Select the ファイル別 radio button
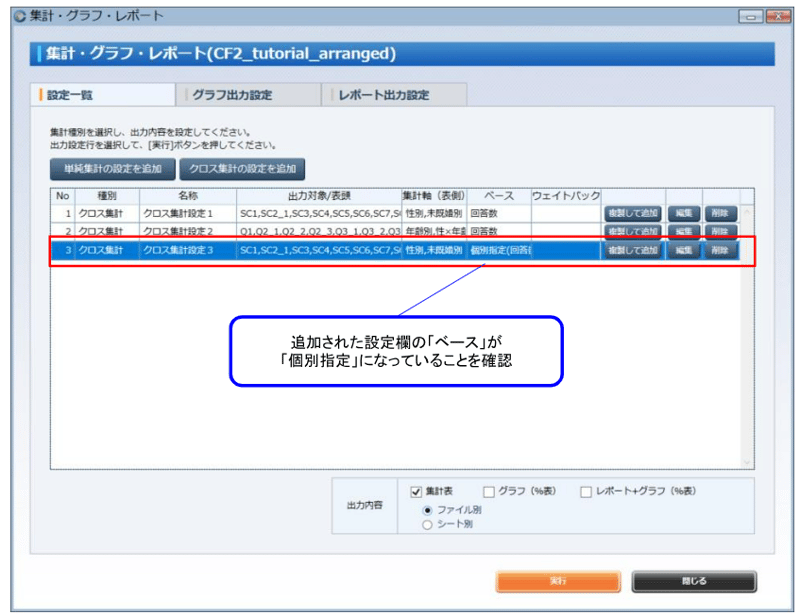Screen dimensions: 800x615 click(x=426, y=511)
